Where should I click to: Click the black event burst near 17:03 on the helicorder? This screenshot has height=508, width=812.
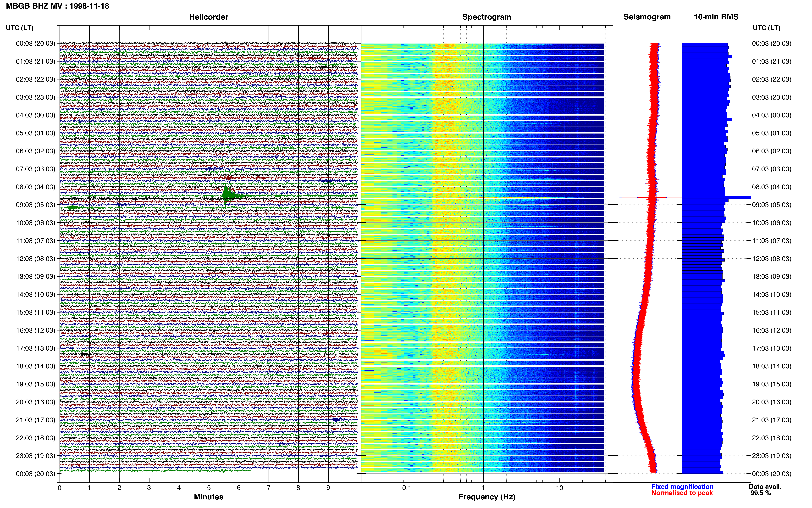coord(84,354)
